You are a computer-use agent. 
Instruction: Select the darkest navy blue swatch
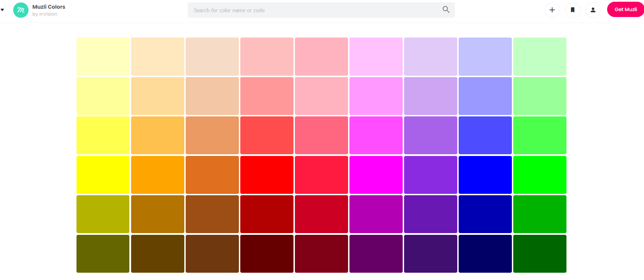click(x=485, y=254)
